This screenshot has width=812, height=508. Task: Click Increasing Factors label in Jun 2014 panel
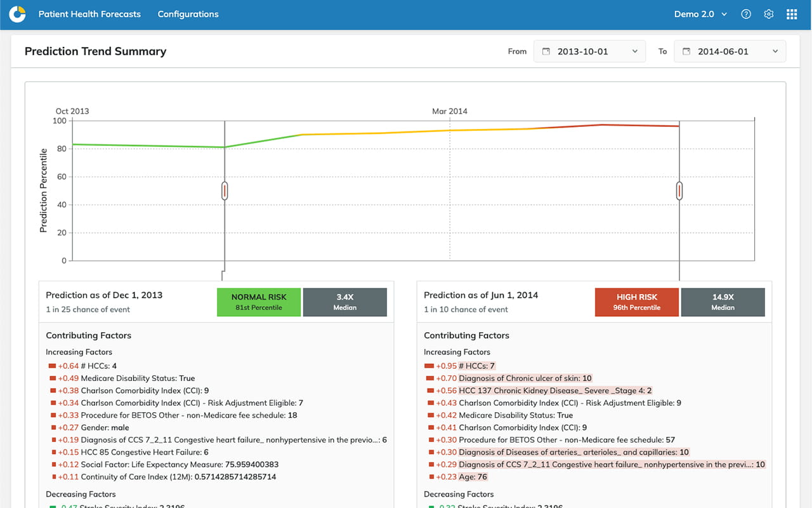point(457,352)
